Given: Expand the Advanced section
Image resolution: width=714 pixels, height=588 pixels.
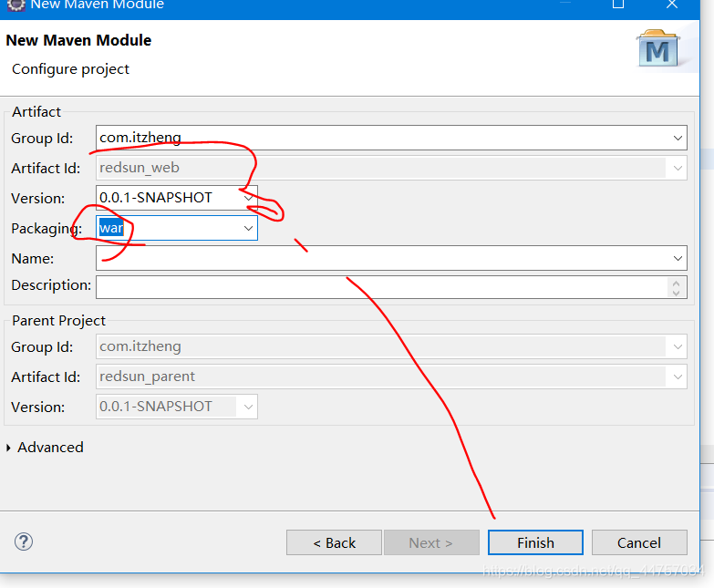Looking at the screenshot, I should click(8, 448).
